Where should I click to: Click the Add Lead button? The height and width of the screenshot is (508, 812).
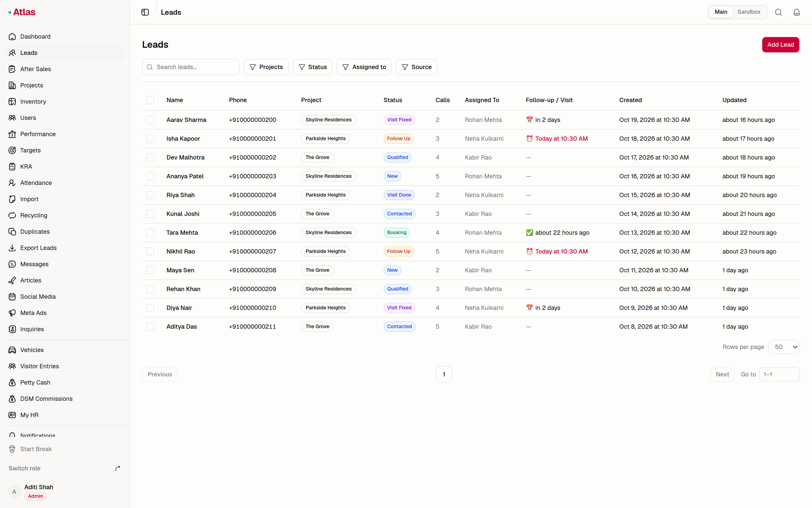pyautogui.click(x=781, y=45)
